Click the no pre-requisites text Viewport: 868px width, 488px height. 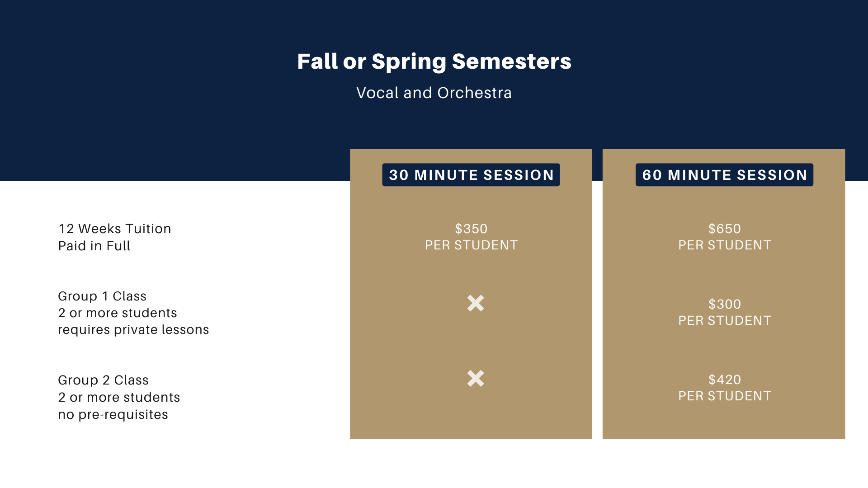pos(113,414)
